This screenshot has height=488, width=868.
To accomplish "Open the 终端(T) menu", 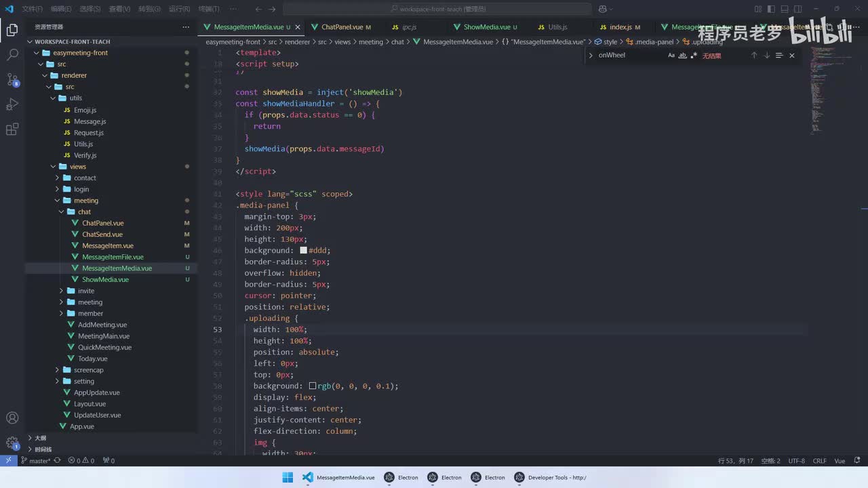I will [209, 9].
